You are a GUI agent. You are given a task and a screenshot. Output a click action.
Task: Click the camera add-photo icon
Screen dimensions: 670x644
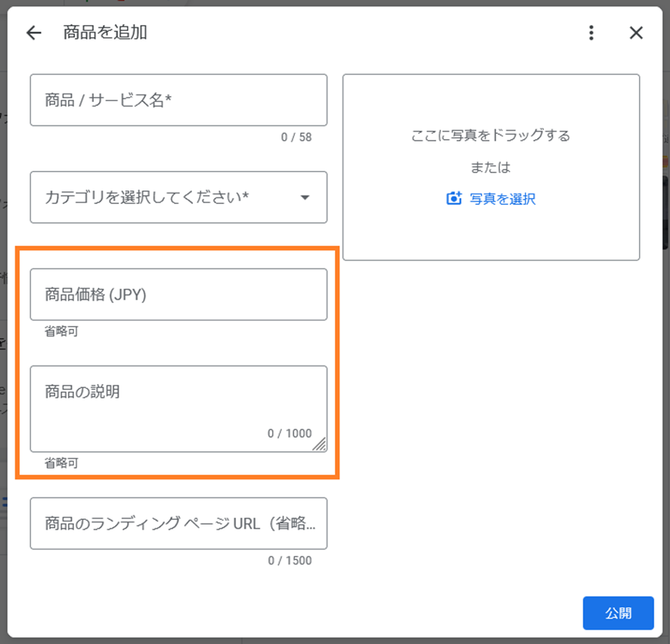tap(454, 199)
